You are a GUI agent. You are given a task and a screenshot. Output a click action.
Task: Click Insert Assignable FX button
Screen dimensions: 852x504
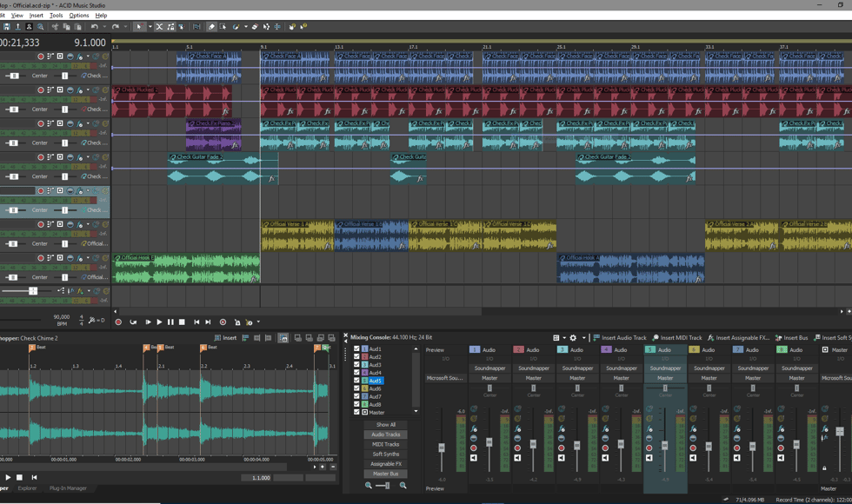(738, 338)
